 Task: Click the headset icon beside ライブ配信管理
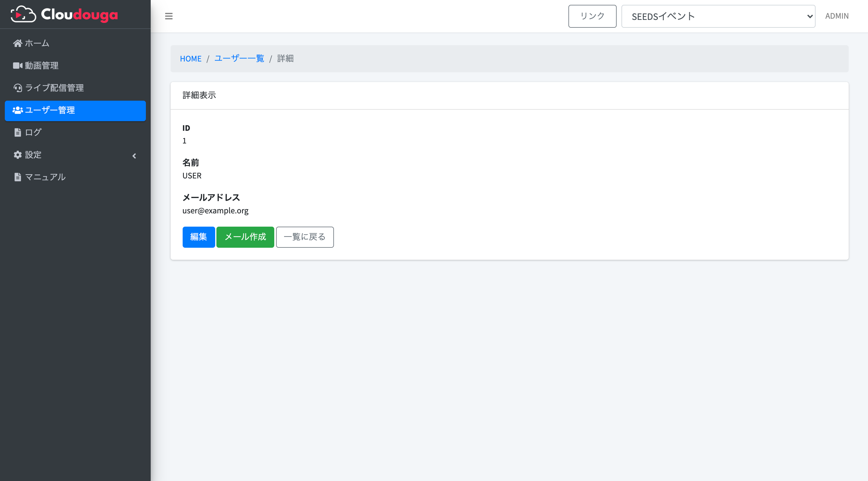tap(17, 88)
